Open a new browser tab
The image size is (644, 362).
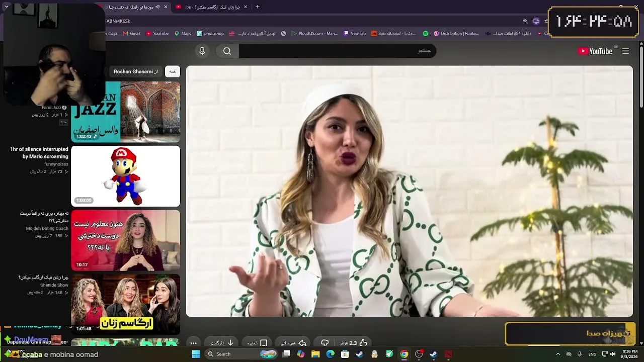pos(258,7)
